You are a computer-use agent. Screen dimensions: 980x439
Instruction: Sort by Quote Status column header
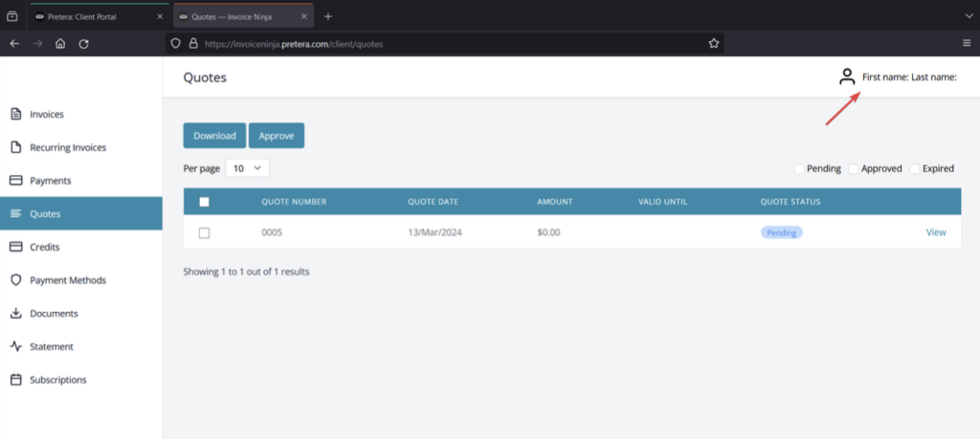(790, 202)
